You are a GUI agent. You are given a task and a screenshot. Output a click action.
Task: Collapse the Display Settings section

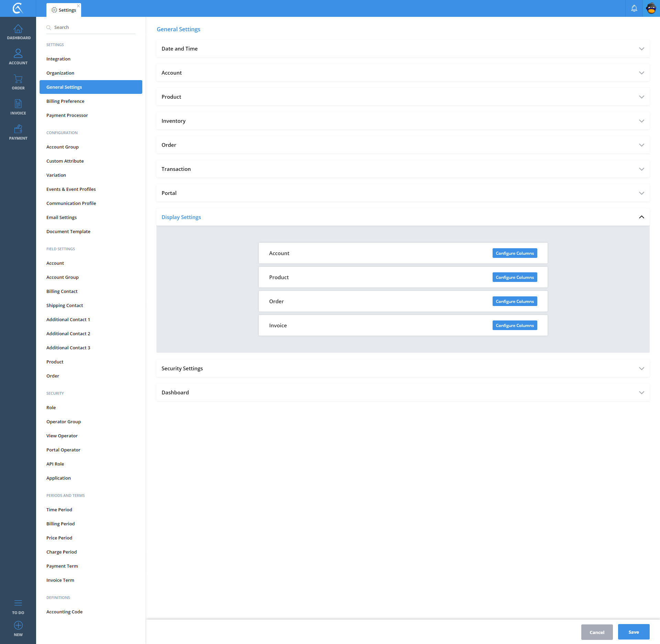pyautogui.click(x=641, y=217)
